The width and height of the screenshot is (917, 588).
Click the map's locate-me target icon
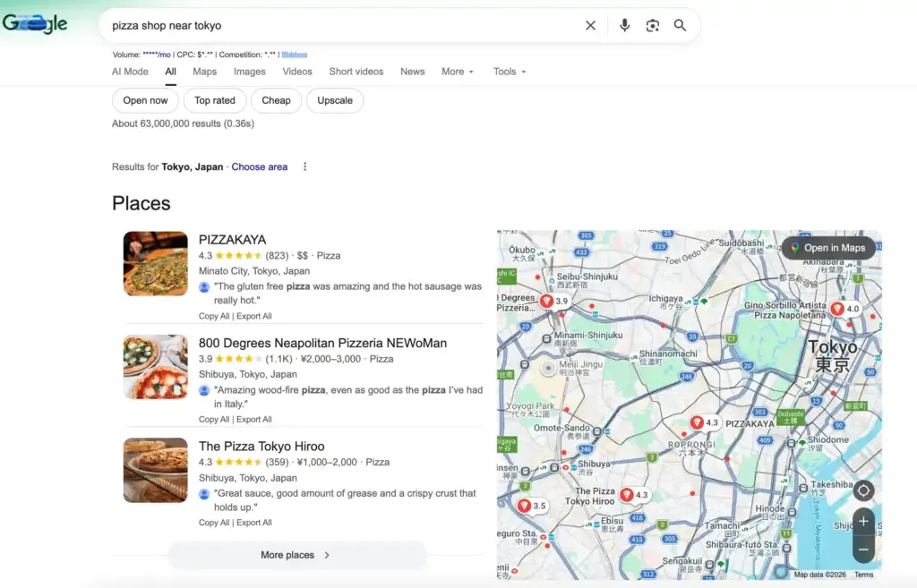click(863, 490)
